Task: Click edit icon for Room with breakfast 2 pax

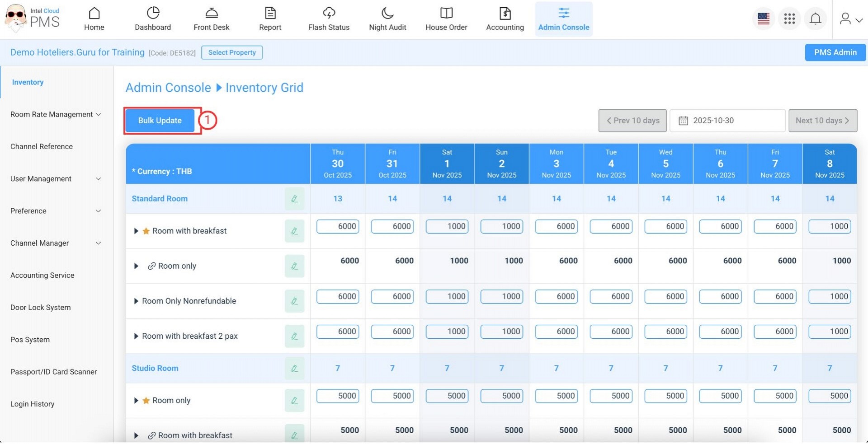Action: 294,337
